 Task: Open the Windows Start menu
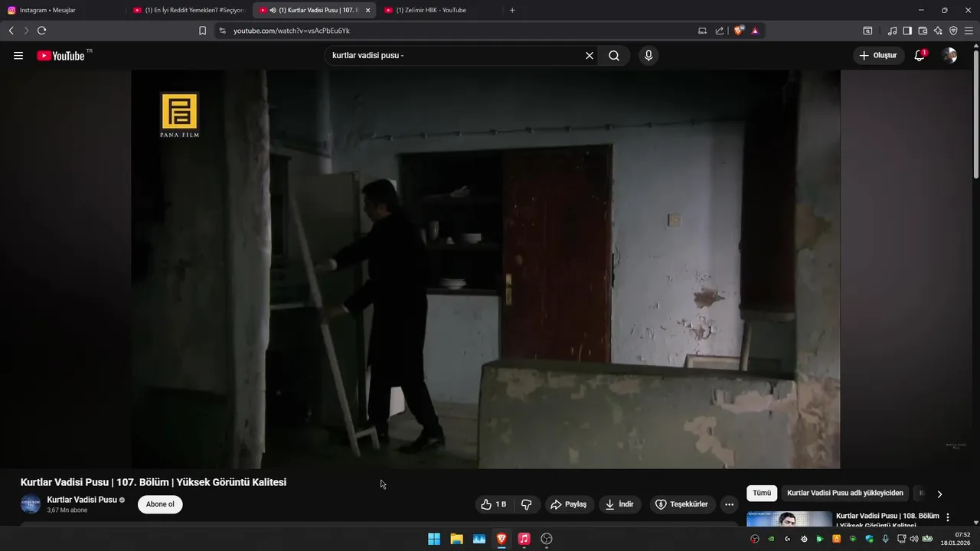click(x=434, y=539)
